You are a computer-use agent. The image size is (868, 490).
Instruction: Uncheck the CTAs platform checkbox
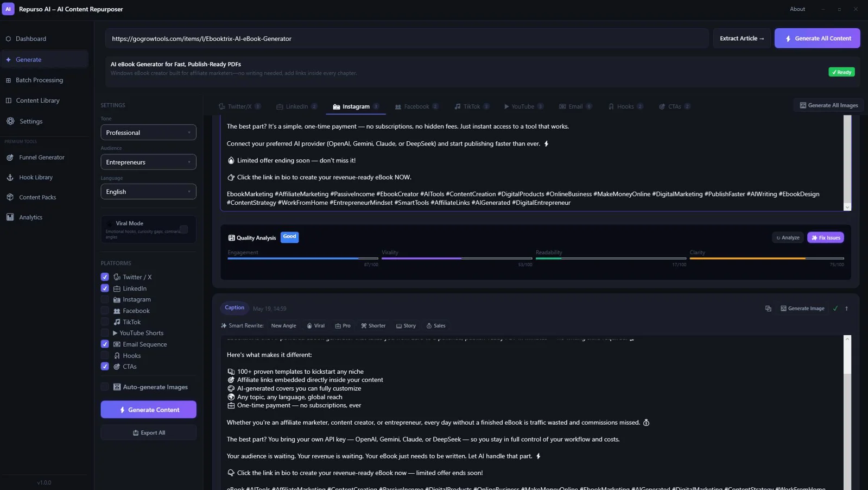coord(105,367)
